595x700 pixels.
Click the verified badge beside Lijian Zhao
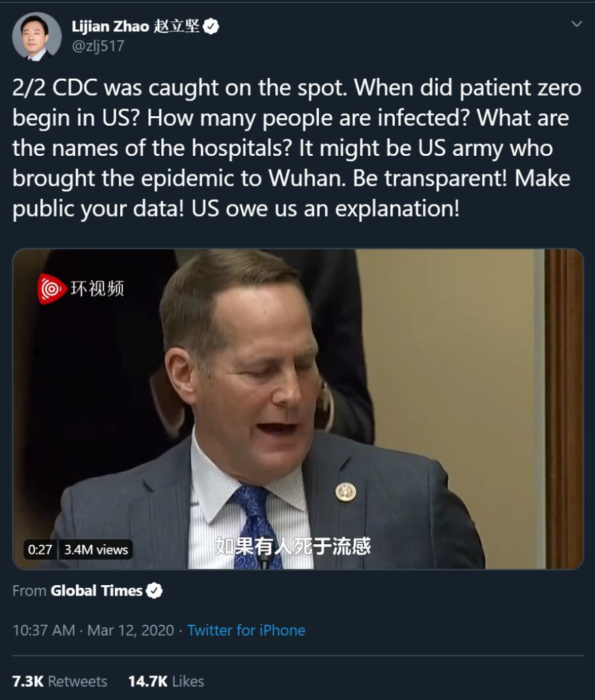point(211,27)
